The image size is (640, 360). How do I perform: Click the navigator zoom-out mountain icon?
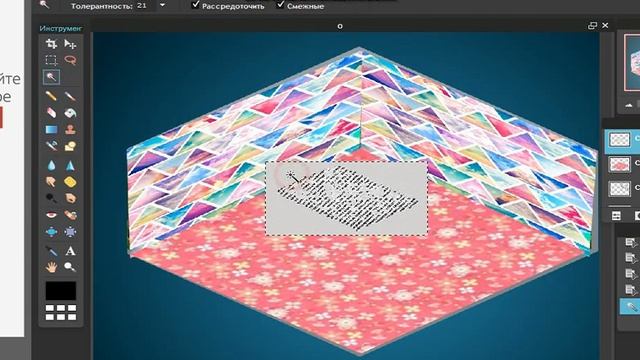click(x=629, y=105)
